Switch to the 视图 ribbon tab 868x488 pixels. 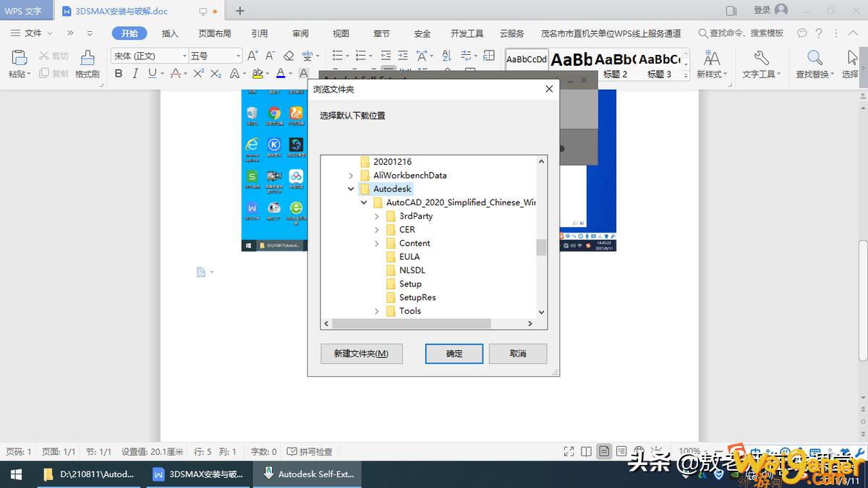tap(341, 33)
